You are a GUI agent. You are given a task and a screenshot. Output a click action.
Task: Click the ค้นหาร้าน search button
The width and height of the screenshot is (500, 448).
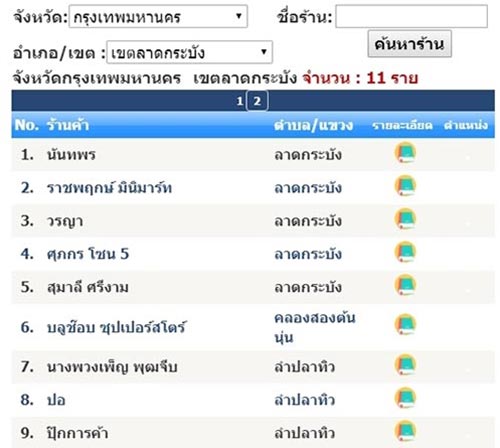tap(410, 44)
